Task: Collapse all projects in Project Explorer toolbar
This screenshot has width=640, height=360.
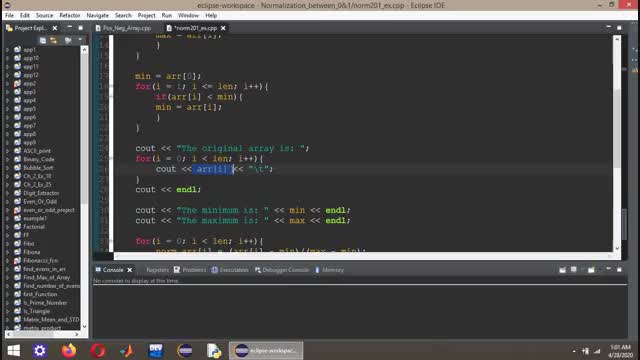Action: coord(43,40)
